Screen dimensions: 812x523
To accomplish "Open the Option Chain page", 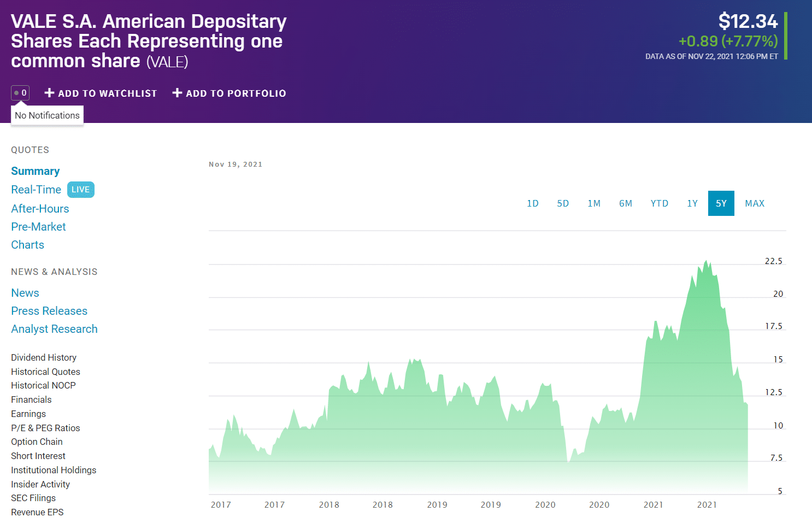I will [37, 442].
